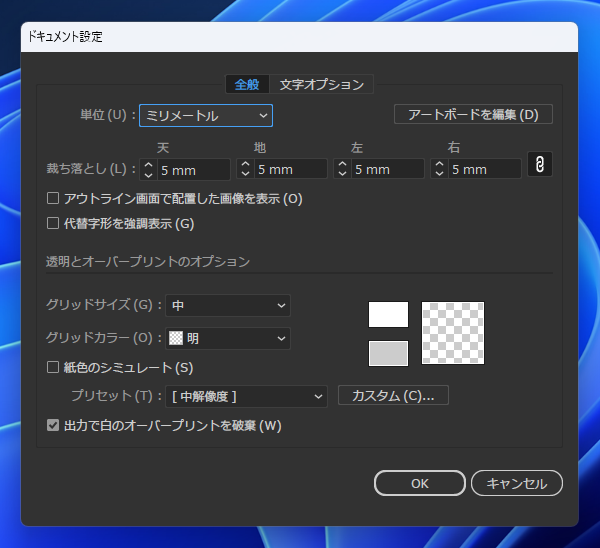600x548 pixels.
Task: Open the グリッドサイズ dropdown
Action: click(228, 305)
